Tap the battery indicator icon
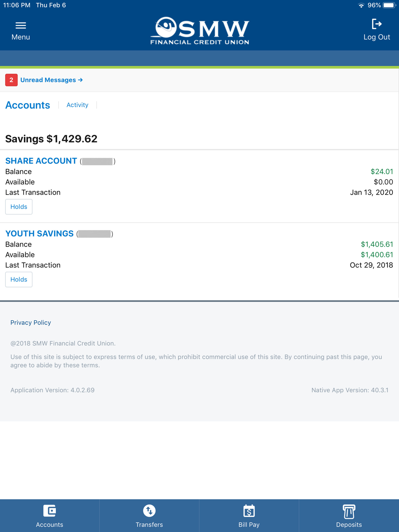This screenshot has width=399, height=532. [x=389, y=5]
